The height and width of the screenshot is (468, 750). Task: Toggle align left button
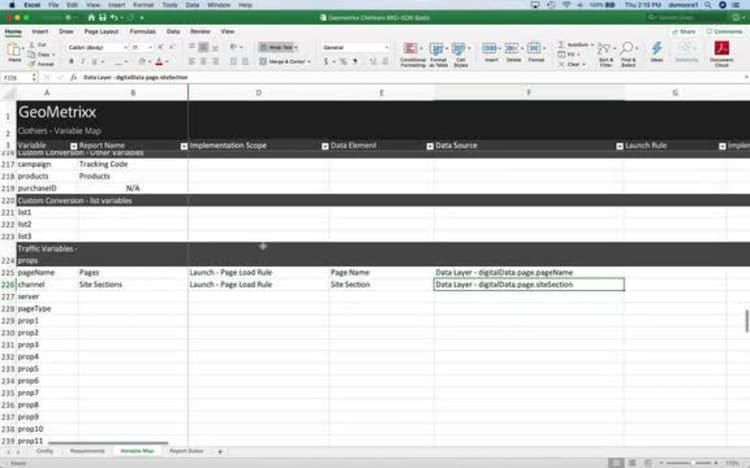pos(191,61)
